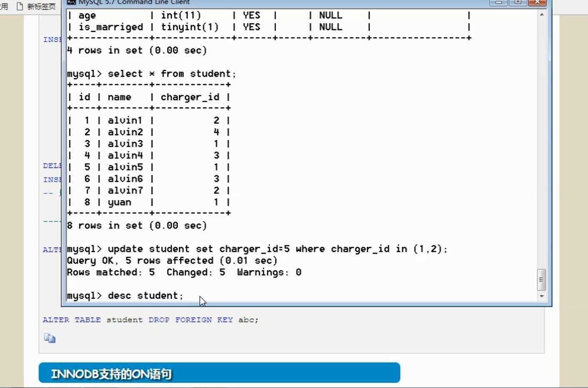Close the MySQL Command Line Client window
588x388 pixels.
(x=537, y=2)
